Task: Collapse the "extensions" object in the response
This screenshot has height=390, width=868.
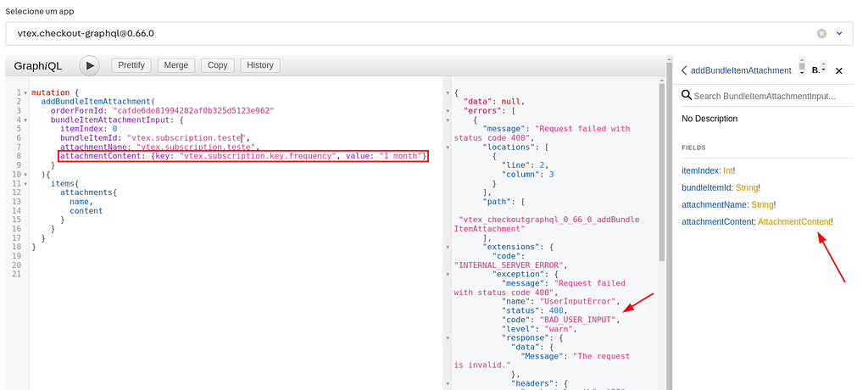Action: (448, 247)
